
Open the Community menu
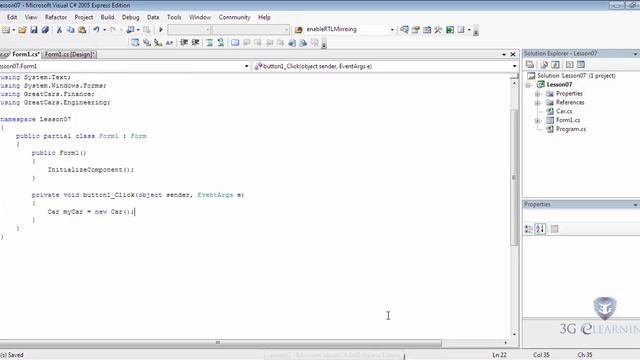[234, 17]
